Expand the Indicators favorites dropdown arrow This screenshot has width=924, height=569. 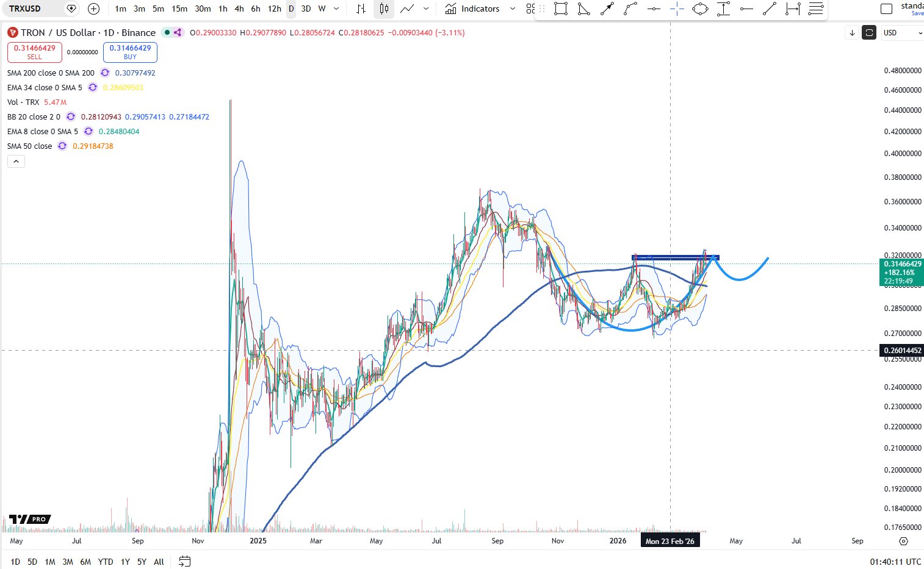tap(513, 9)
